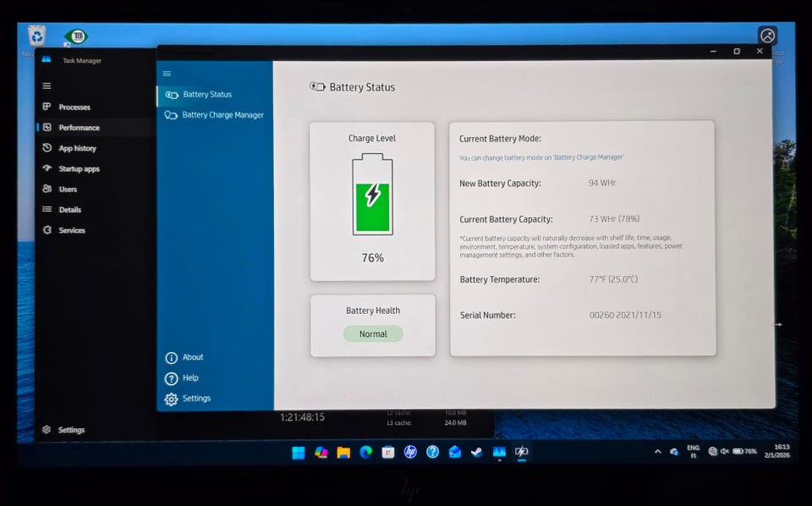Click the 94 WHr new capacity value
Screen dimensions: 812x506
coord(601,183)
